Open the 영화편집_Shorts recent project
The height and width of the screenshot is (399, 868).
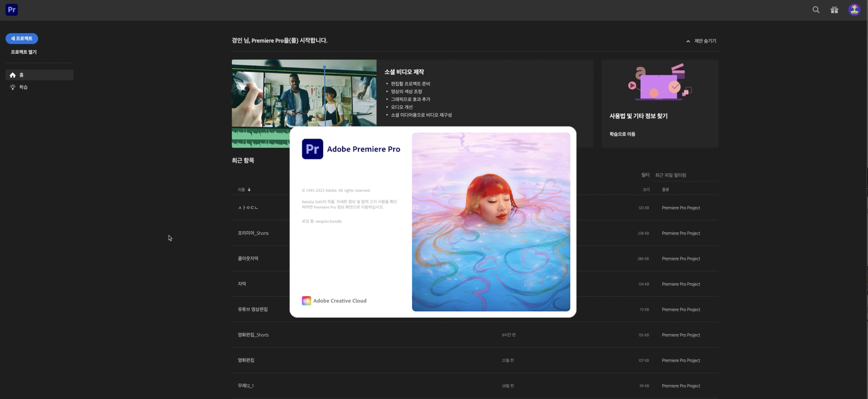click(x=253, y=335)
